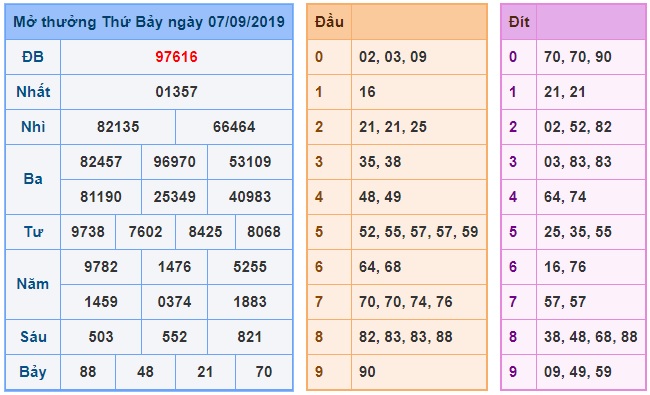Click Đít values '16, 76'

565,267
